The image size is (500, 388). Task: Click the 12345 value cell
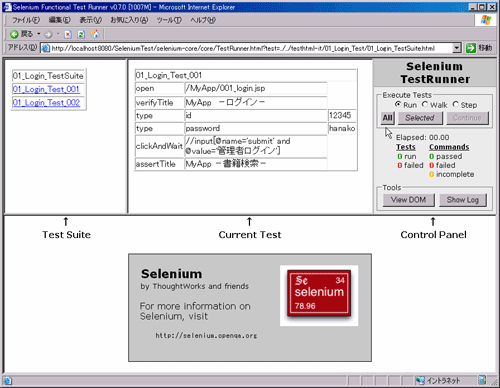[x=342, y=115]
